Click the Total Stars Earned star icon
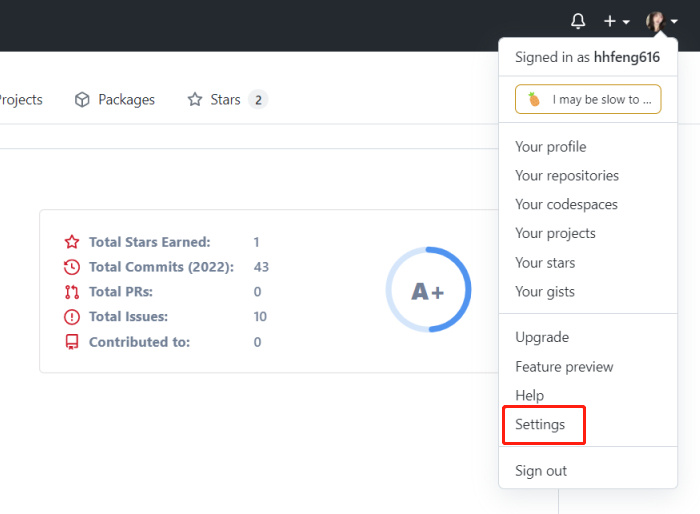Screen dimensions: 700x514 pos(72,242)
